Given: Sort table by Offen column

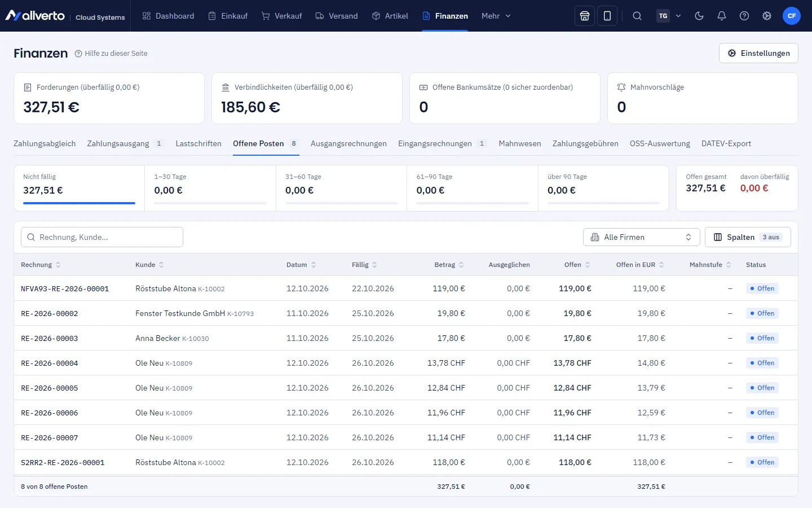Looking at the screenshot, I should pos(577,265).
